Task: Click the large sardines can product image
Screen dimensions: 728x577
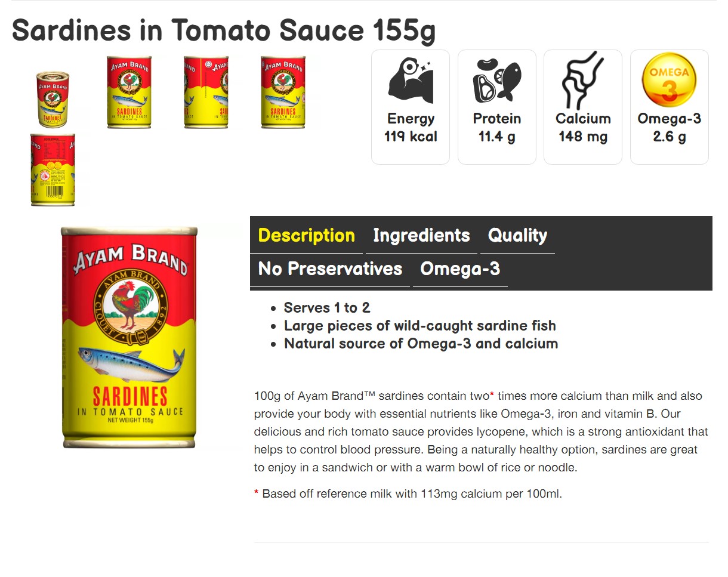Action: click(129, 337)
